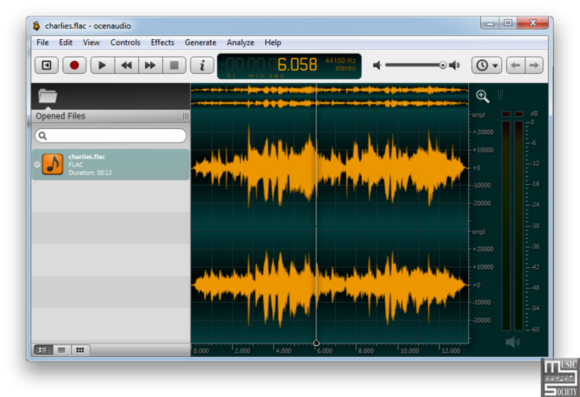Click the back arrow navigation button

click(x=515, y=65)
